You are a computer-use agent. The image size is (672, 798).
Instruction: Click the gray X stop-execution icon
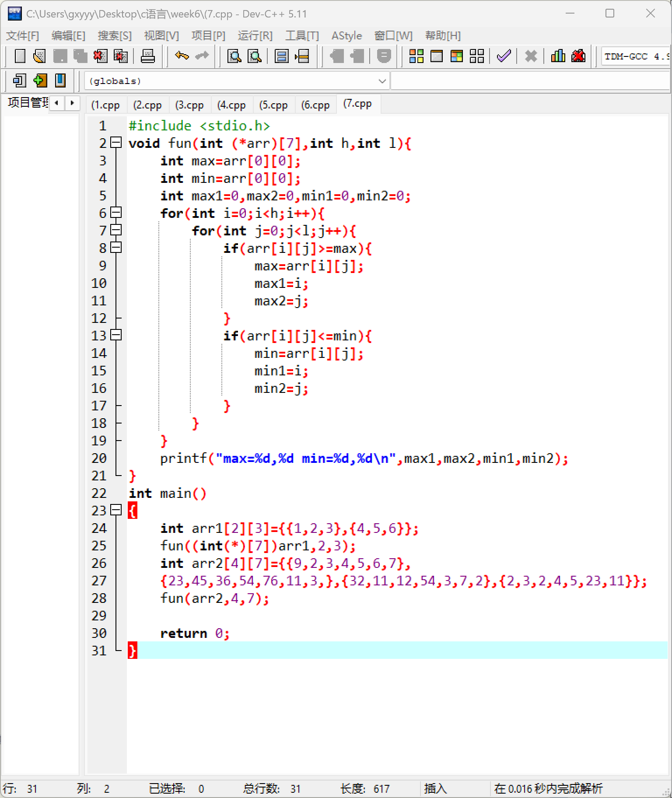531,56
